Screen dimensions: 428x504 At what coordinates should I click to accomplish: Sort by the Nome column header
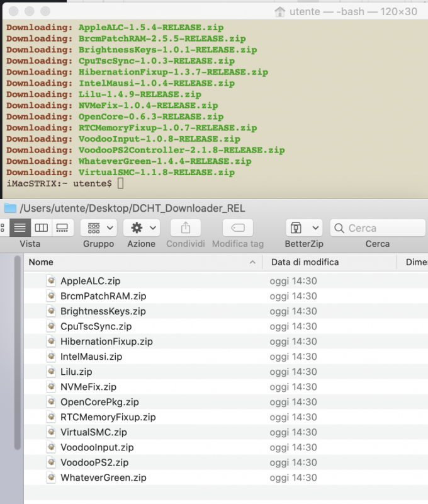tap(144, 262)
